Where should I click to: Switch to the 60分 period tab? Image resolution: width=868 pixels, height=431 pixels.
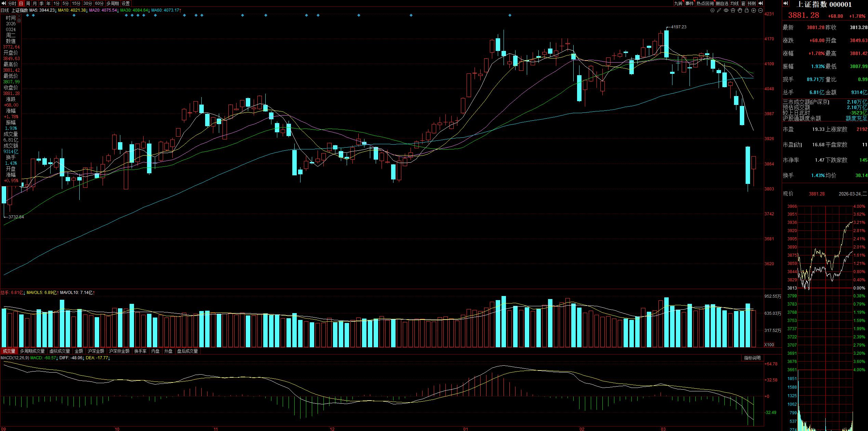pos(99,3)
